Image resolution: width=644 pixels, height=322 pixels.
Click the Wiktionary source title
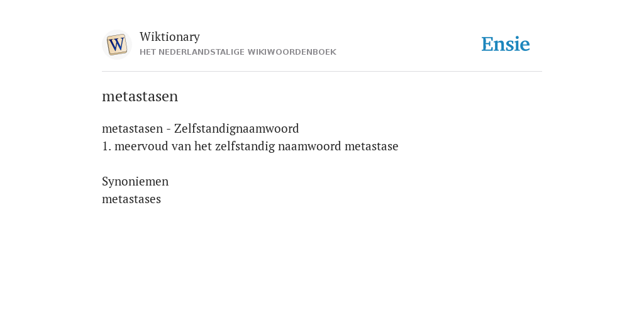pyautogui.click(x=170, y=36)
